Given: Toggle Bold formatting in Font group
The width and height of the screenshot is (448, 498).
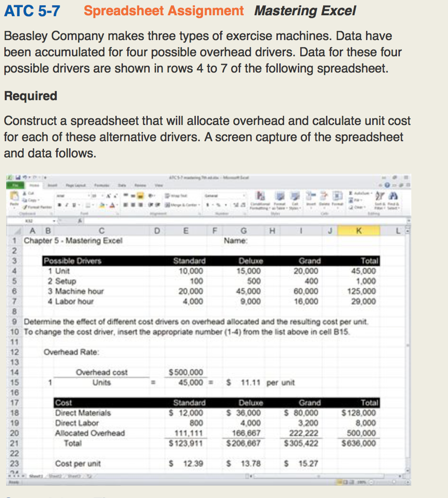Looking at the screenshot, I should [x=59, y=205].
